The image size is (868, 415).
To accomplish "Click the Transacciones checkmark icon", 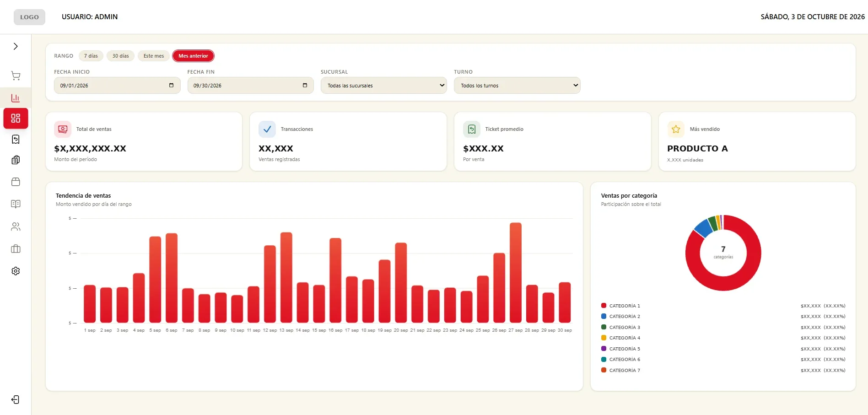I will (x=267, y=129).
